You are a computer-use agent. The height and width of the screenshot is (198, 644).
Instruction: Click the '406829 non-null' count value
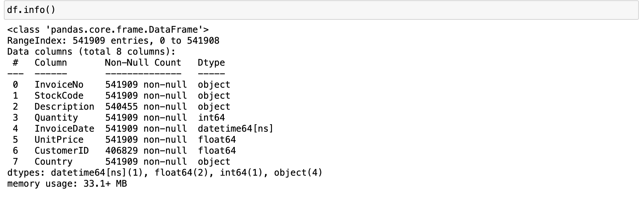[x=146, y=151]
